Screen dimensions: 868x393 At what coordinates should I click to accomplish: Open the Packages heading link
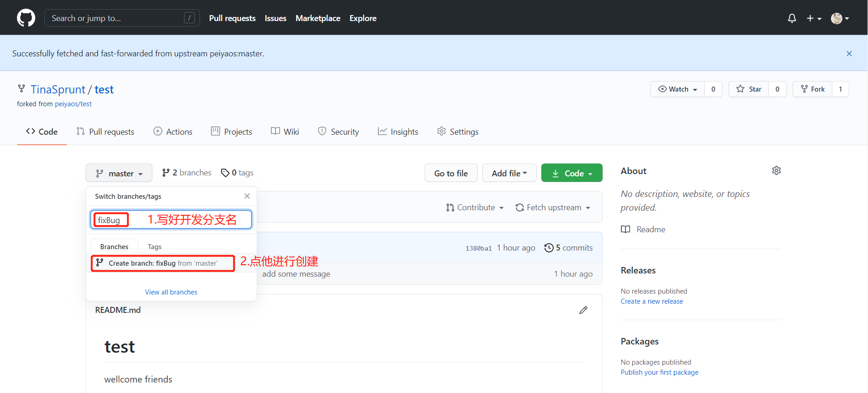pos(640,341)
